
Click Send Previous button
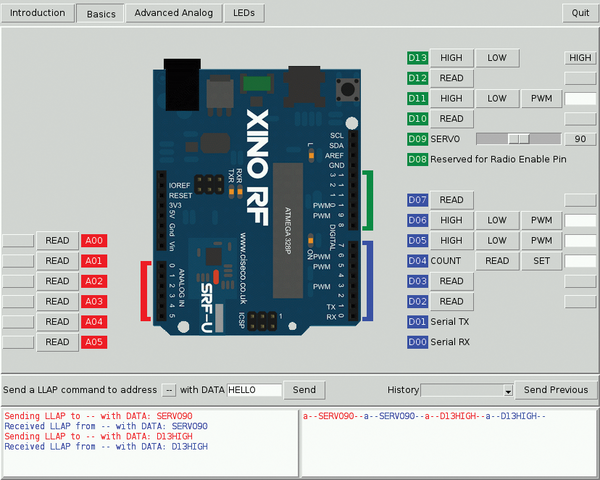coord(556,390)
